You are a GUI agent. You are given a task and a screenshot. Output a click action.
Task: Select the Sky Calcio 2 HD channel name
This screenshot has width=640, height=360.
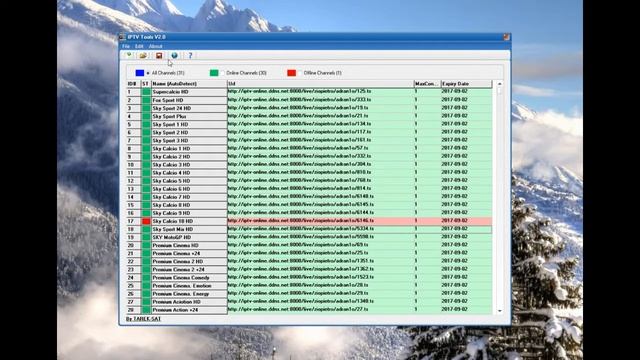[171, 157]
